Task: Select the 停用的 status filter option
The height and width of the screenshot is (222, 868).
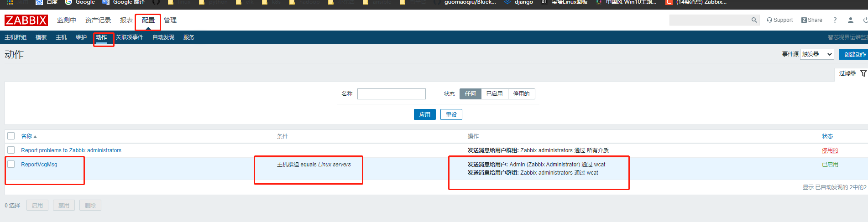Action: tap(521, 94)
